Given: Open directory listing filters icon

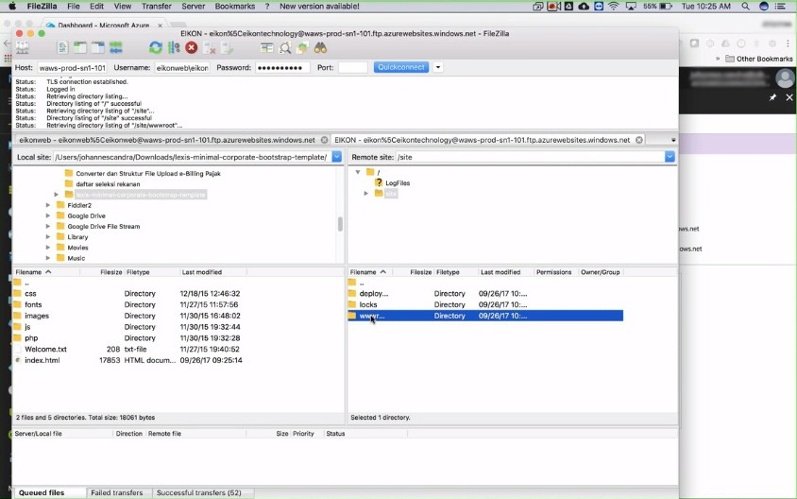Looking at the screenshot, I should click(x=267, y=48).
